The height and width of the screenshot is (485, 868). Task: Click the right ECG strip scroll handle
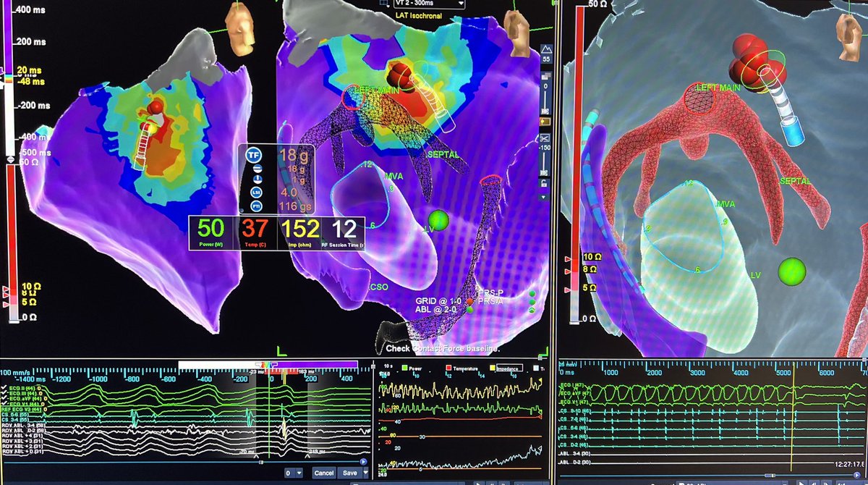[x=770, y=475]
